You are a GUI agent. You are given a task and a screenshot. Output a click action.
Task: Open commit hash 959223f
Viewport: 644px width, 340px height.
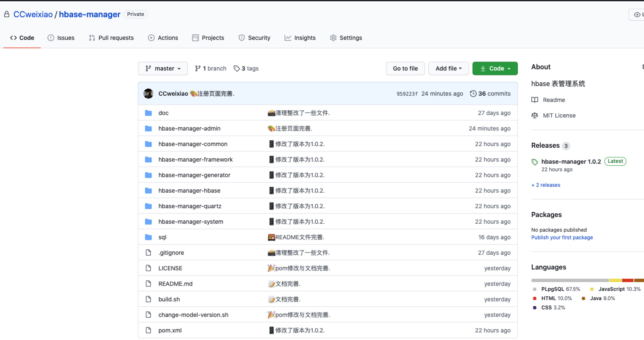(407, 94)
